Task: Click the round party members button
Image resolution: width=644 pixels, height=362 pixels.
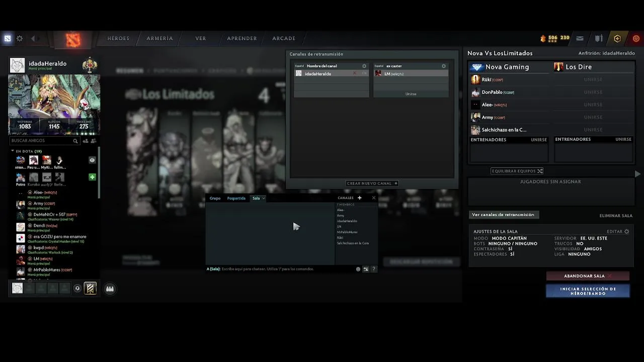Action: (x=110, y=289)
